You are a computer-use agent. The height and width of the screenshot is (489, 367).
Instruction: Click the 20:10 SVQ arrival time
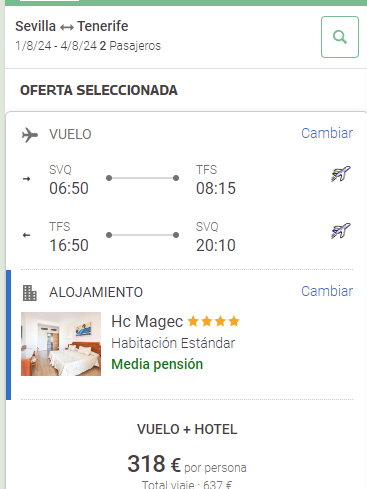216,245
